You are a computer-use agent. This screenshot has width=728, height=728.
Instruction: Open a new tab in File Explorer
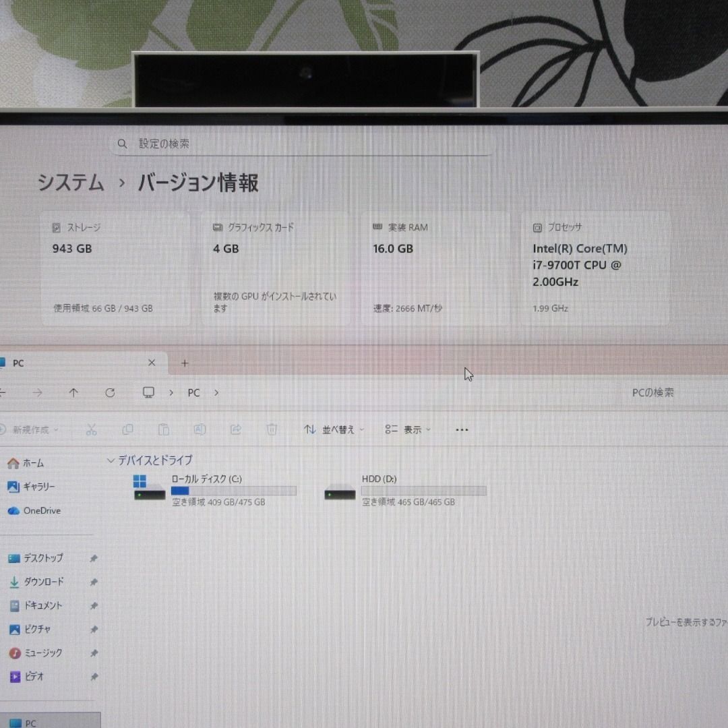[x=184, y=363]
